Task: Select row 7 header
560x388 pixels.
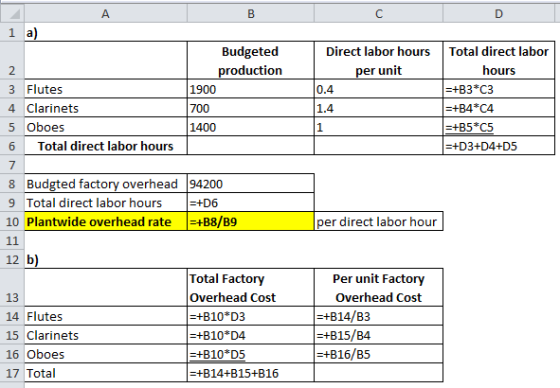Action: (12, 165)
